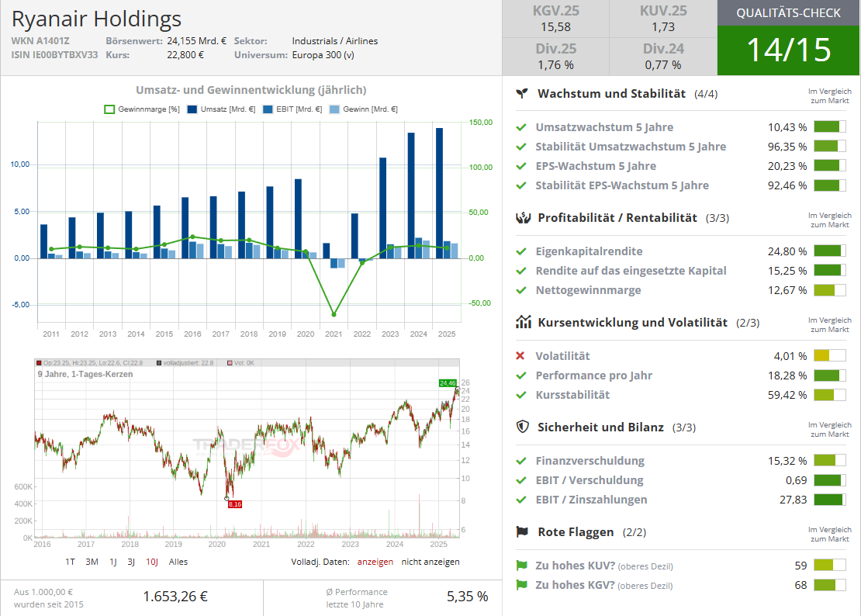Click the checkmark beside Finanzverschuldung

click(521, 461)
